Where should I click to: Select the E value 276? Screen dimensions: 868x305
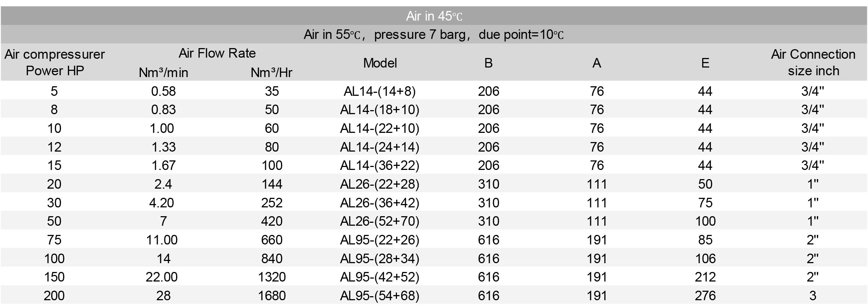pos(705,296)
